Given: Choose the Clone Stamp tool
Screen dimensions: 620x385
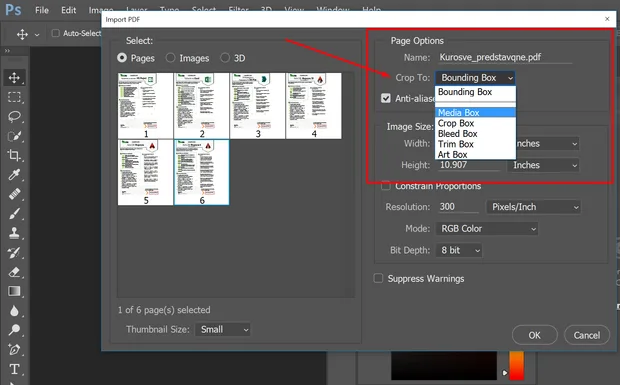Looking at the screenshot, I should click(x=14, y=233).
